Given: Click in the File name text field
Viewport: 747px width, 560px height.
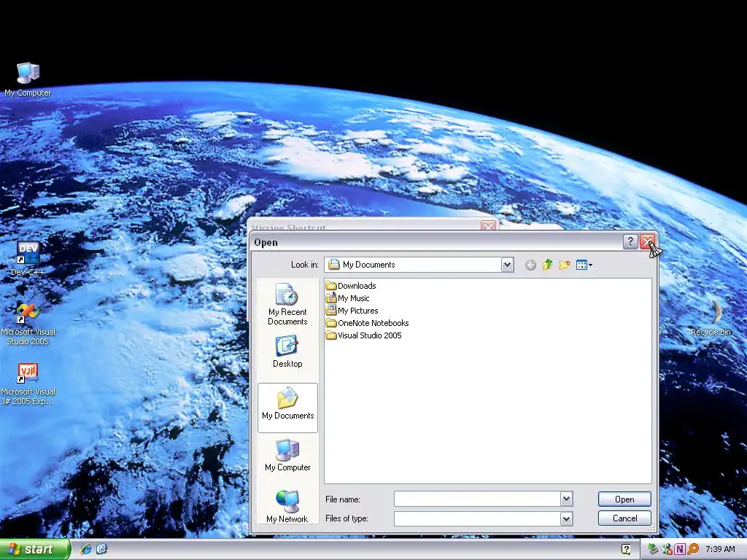Looking at the screenshot, I should (477, 499).
